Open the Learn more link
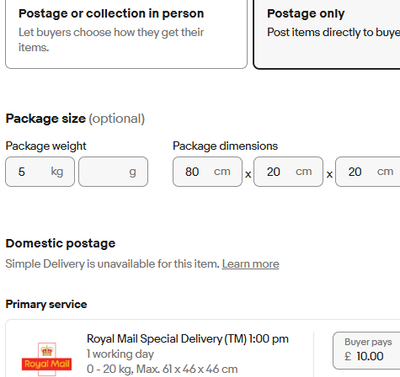Image resolution: width=400 pixels, height=377 pixels. [251, 264]
